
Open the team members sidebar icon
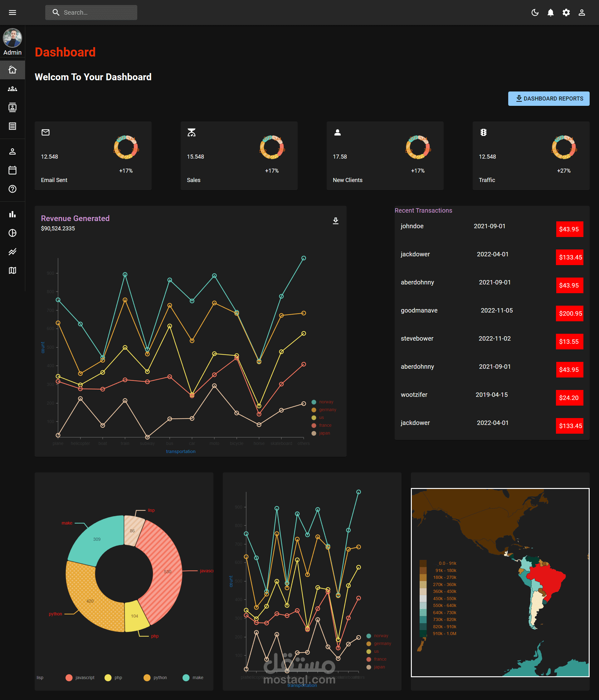[x=12, y=89]
